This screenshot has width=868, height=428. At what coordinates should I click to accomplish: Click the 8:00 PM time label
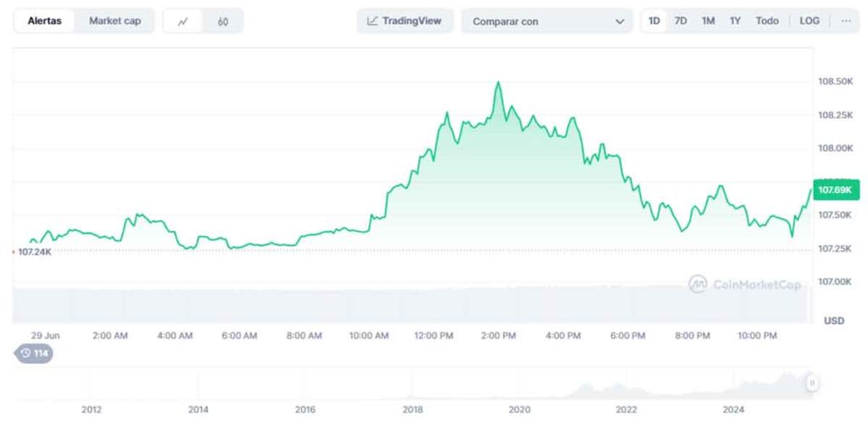point(693,336)
